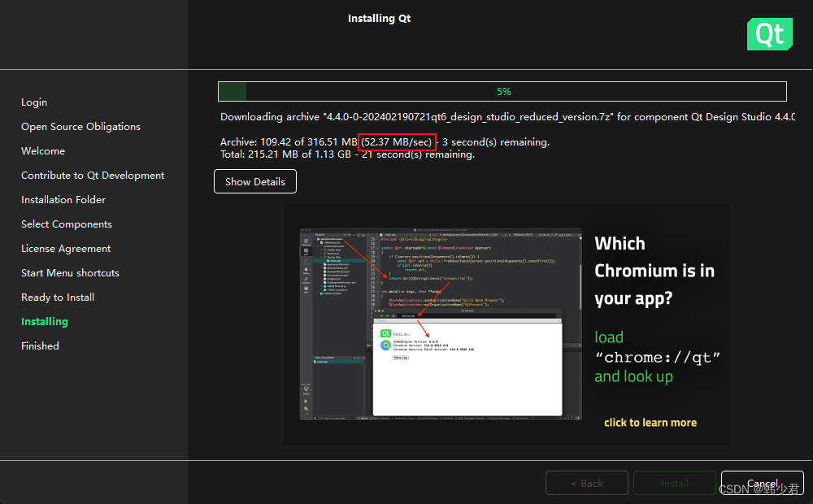The width and height of the screenshot is (813, 504).
Task: Click the 'Which Chromium is in your app?' heading
Action: coord(654,272)
